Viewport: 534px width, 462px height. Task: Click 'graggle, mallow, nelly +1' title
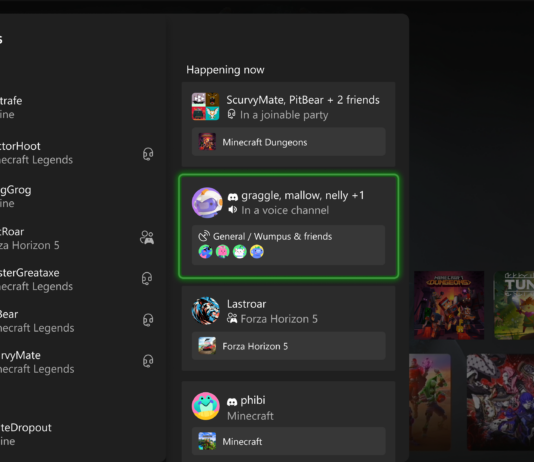(303, 195)
